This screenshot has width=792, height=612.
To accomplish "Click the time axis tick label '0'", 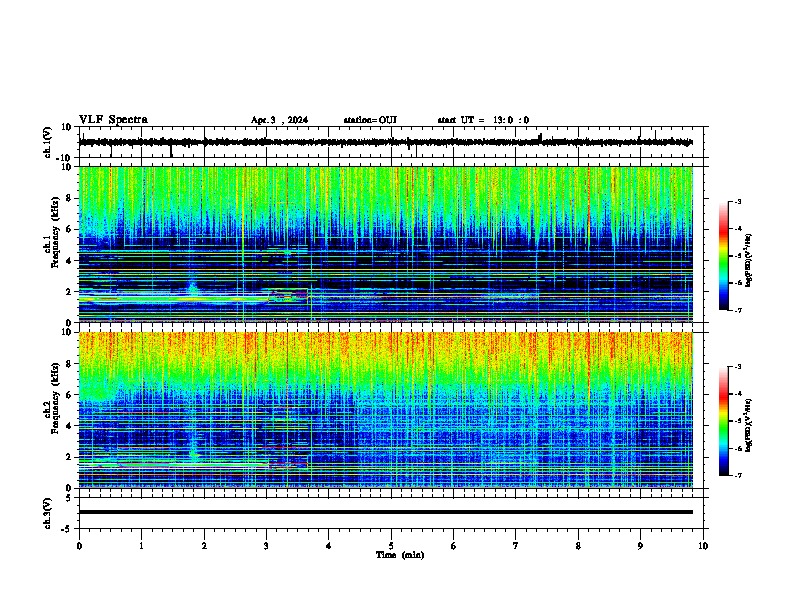I will tap(79, 546).
